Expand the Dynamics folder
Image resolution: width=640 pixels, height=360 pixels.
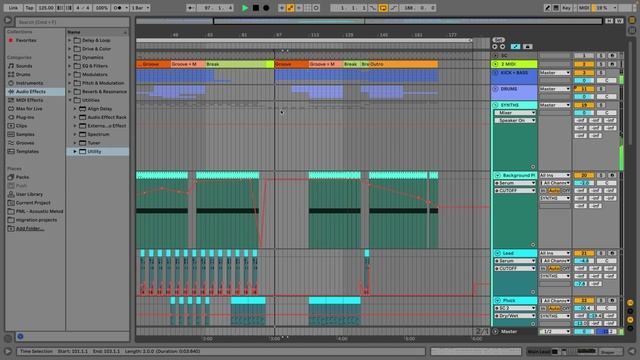pyautogui.click(x=70, y=58)
